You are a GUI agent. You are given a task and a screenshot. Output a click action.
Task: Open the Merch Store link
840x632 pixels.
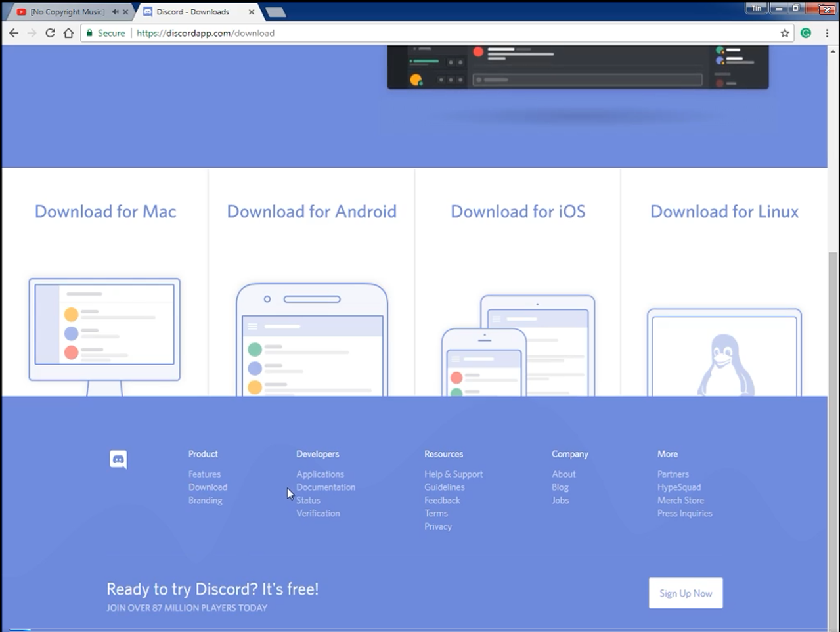click(x=680, y=500)
